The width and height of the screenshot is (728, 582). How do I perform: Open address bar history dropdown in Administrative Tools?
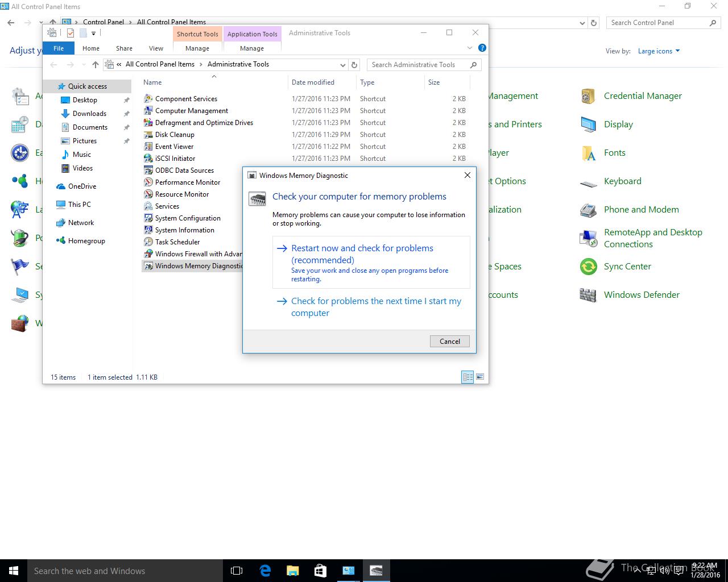(342, 65)
